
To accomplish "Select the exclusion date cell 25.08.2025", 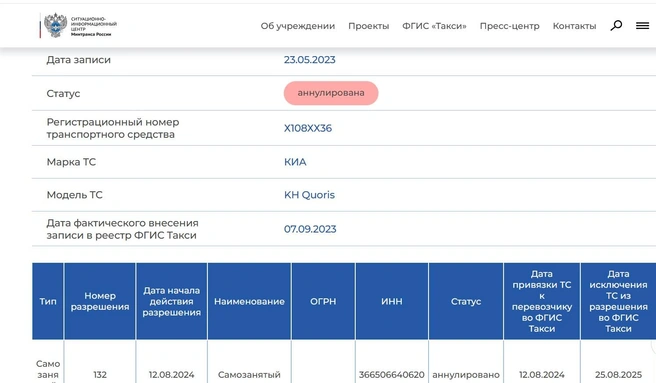I will tap(618, 375).
